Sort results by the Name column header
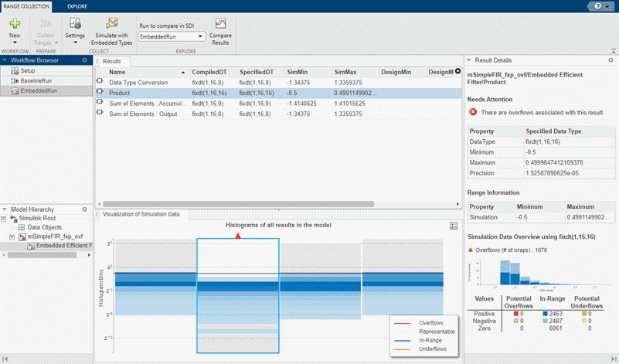 click(117, 71)
